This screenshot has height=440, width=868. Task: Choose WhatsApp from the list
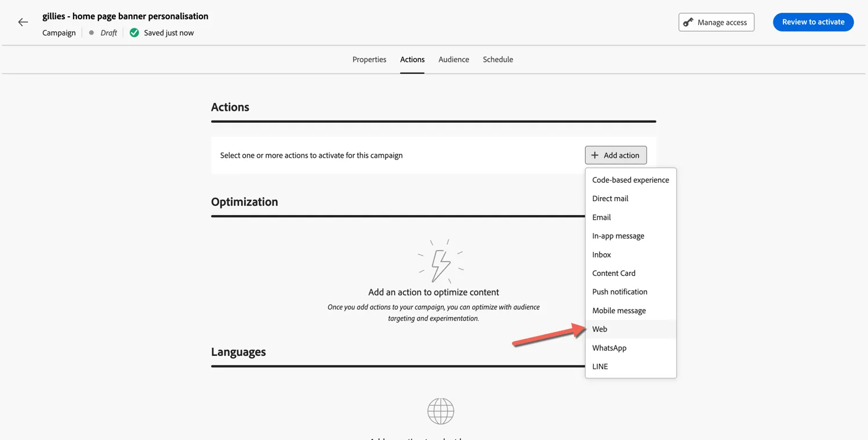(631, 348)
